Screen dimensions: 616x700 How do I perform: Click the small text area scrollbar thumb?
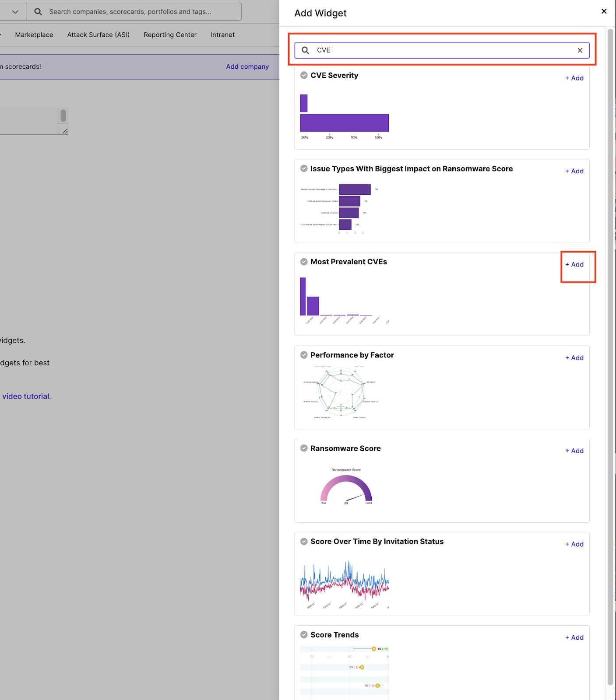(x=63, y=116)
